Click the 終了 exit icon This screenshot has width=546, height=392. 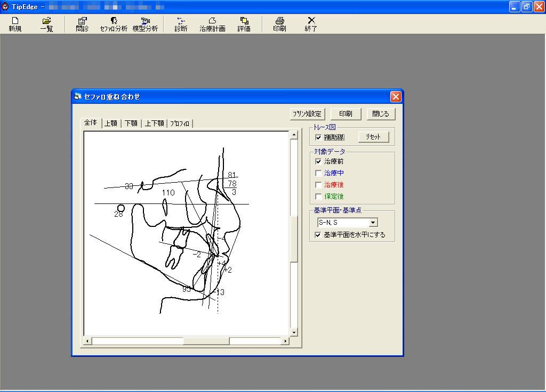point(311,24)
